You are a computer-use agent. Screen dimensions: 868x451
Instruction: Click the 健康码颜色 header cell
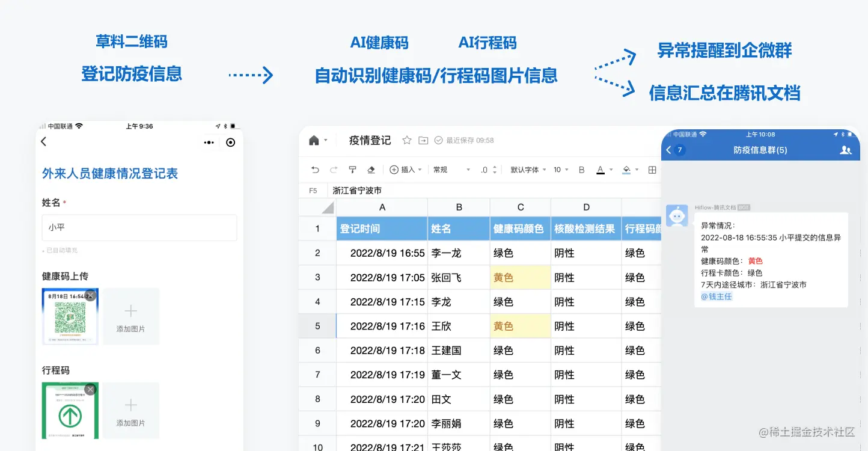tap(521, 229)
